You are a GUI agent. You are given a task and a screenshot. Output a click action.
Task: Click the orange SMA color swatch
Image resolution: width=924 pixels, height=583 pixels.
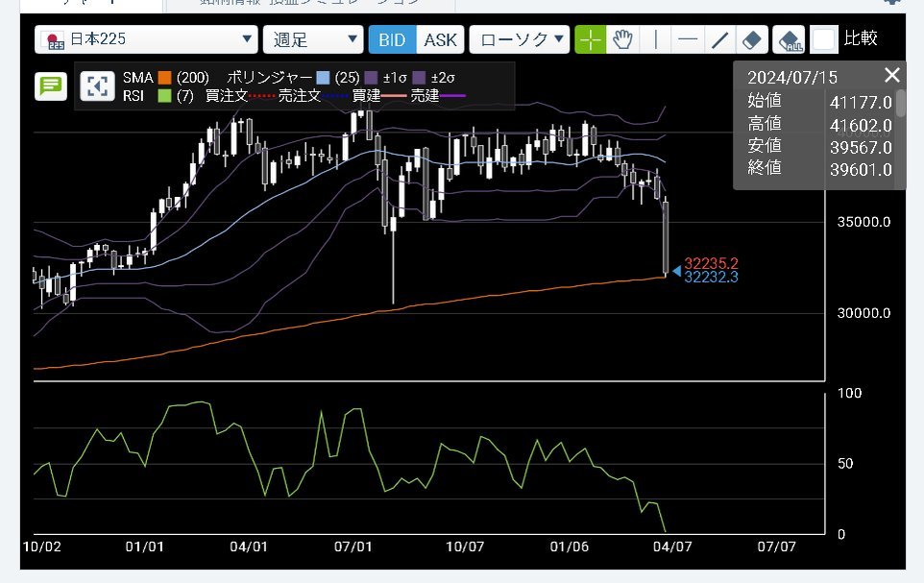tap(164, 76)
